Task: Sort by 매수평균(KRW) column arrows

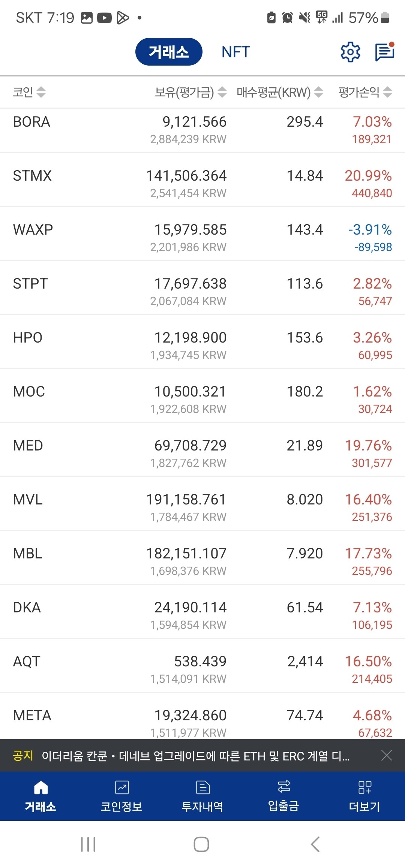Action: (x=318, y=92)
